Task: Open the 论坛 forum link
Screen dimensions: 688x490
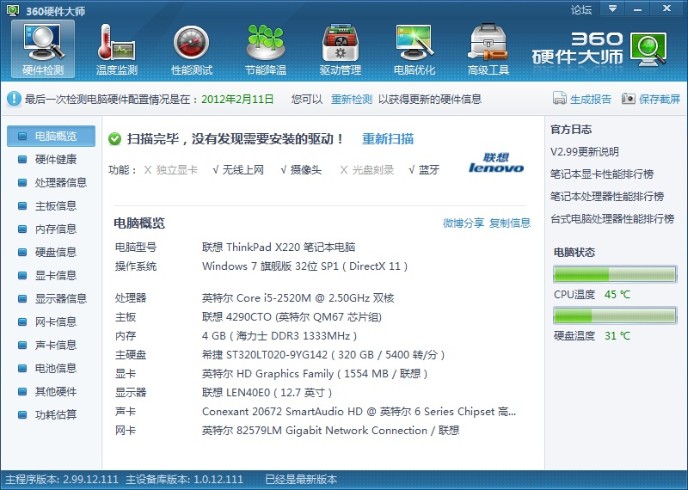Action: click(x=581, y=10)
